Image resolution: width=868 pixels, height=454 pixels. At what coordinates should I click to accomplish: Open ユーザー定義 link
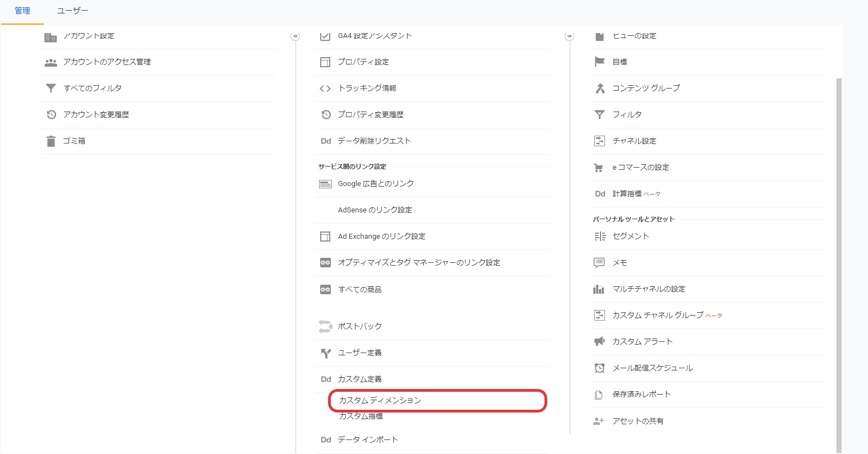(360, 353)
